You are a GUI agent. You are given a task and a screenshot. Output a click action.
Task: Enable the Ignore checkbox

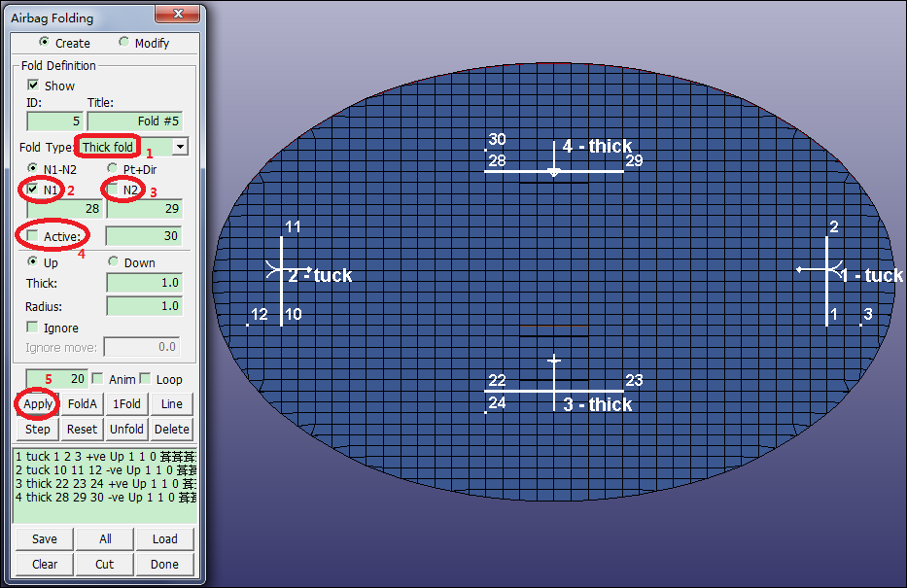(33, 328)
